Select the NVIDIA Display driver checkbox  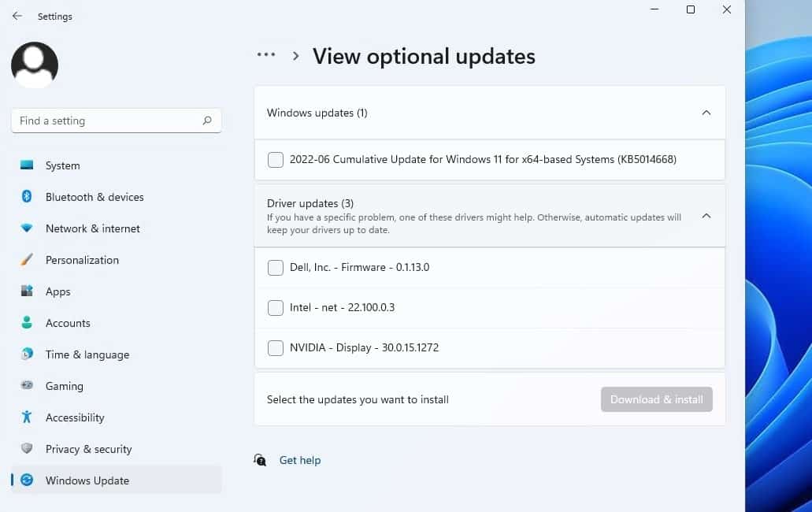[x=276, y=348]
